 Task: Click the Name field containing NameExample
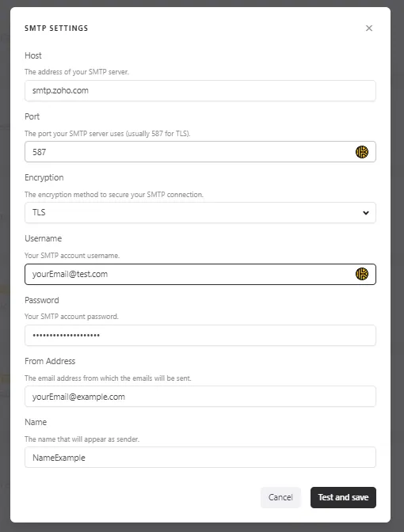[200, 458]
